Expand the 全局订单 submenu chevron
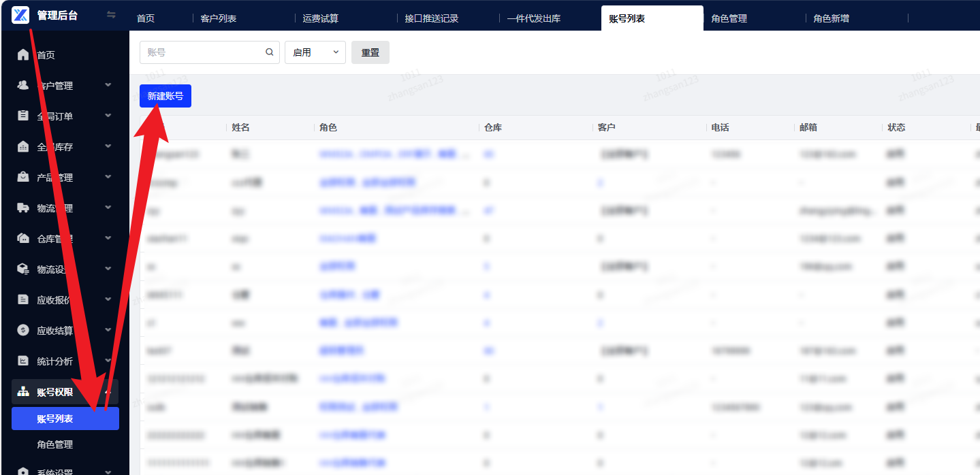The image size is (980, 475). [108, 116]
